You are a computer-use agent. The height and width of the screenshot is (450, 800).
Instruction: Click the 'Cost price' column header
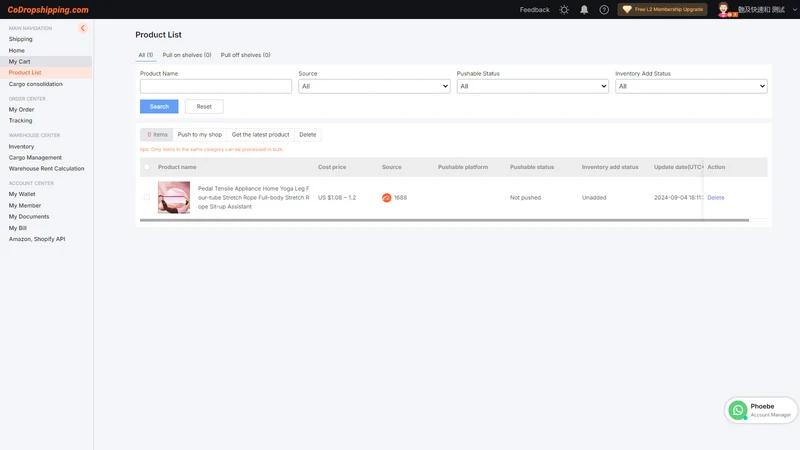tap(332, 167)
